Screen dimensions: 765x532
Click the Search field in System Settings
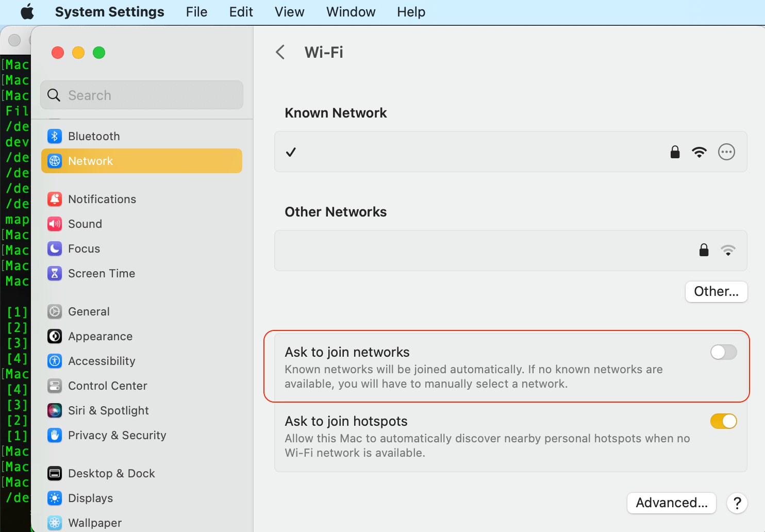point(141,95)
